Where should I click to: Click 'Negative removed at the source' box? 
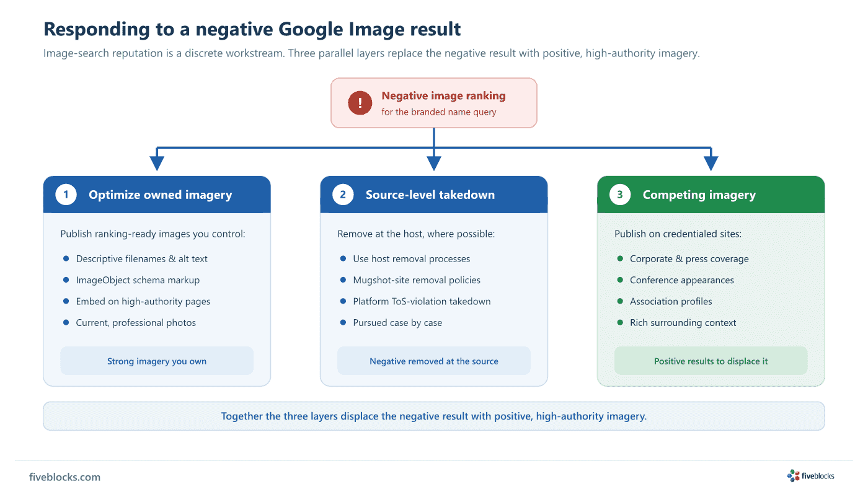coord(434,361)
